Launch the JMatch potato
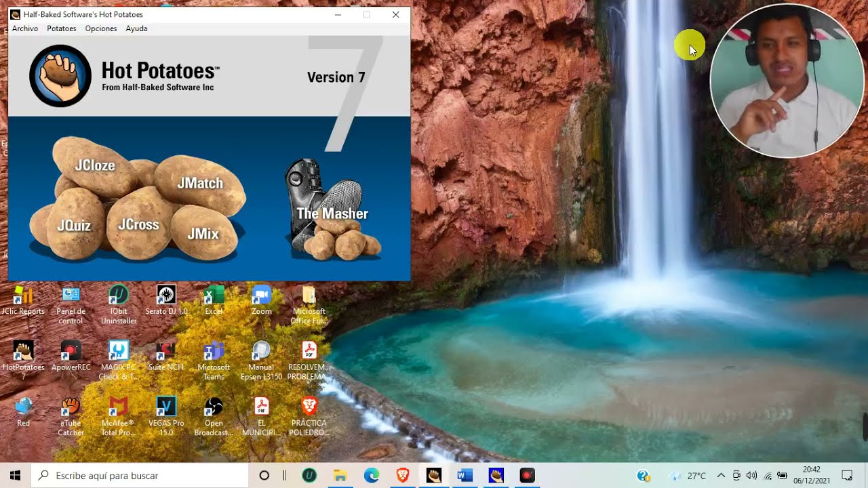This screenshot has width=868, height=488. point(200,183)
